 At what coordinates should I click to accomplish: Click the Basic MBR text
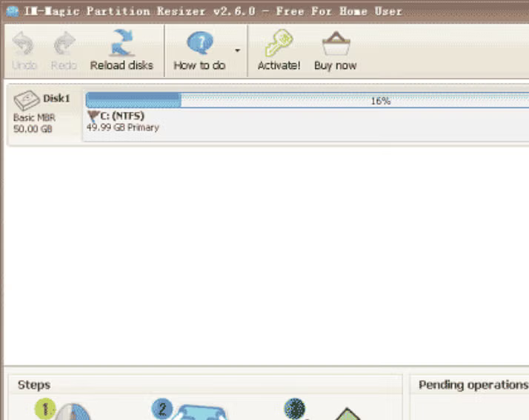(x=34, y=117)
